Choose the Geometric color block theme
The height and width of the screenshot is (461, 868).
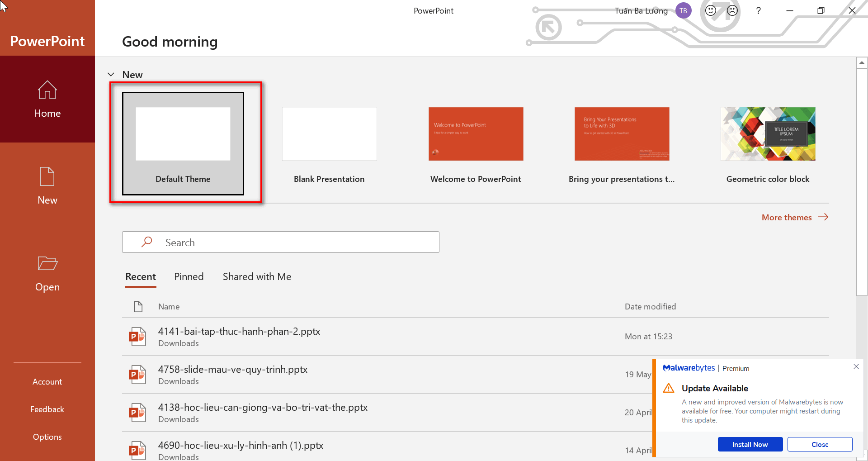pyautogui.click(x=768, y=143)
